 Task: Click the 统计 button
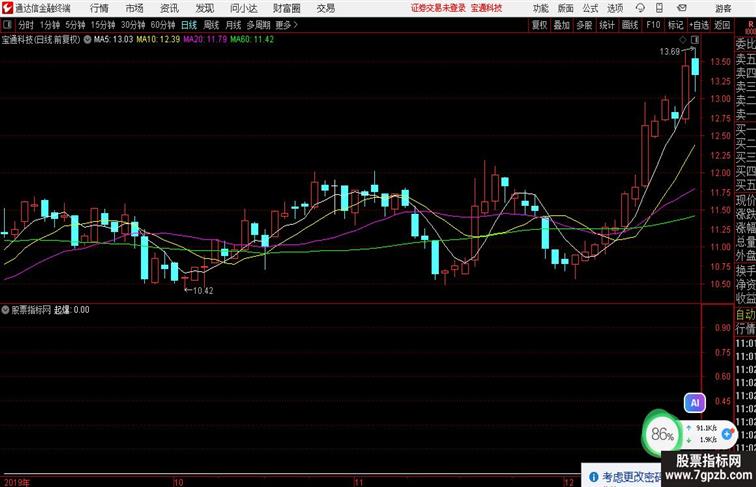[x=607, y=25]
